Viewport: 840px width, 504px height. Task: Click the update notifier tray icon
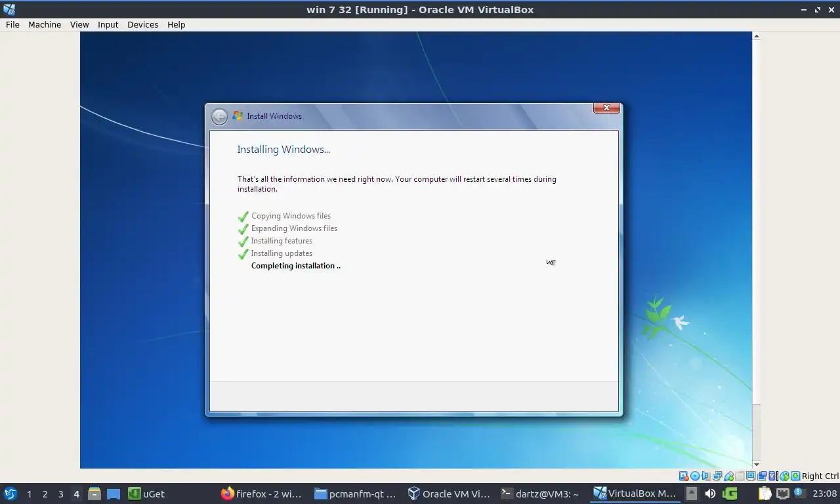coord(799,493)
